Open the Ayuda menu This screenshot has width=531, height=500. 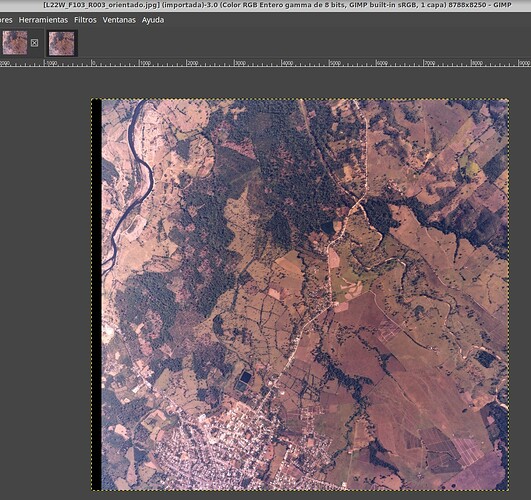click(153, 20)
